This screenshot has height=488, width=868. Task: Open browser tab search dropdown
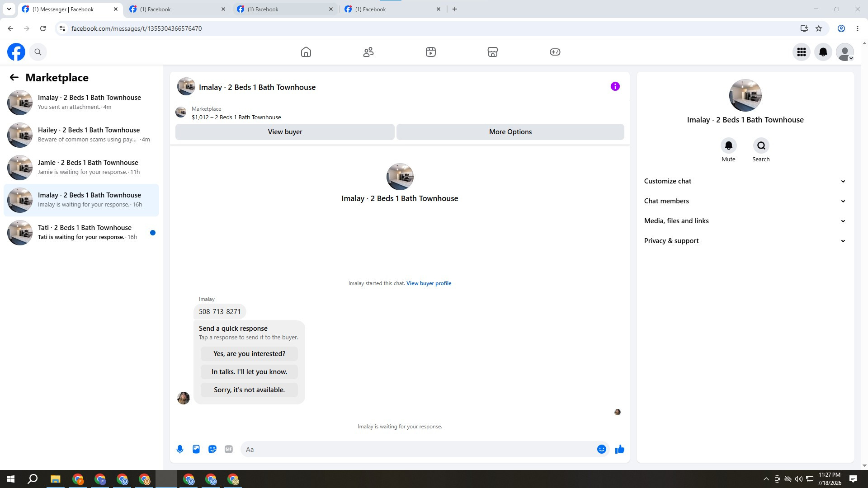pyautogui.click(x=9, y=9)
